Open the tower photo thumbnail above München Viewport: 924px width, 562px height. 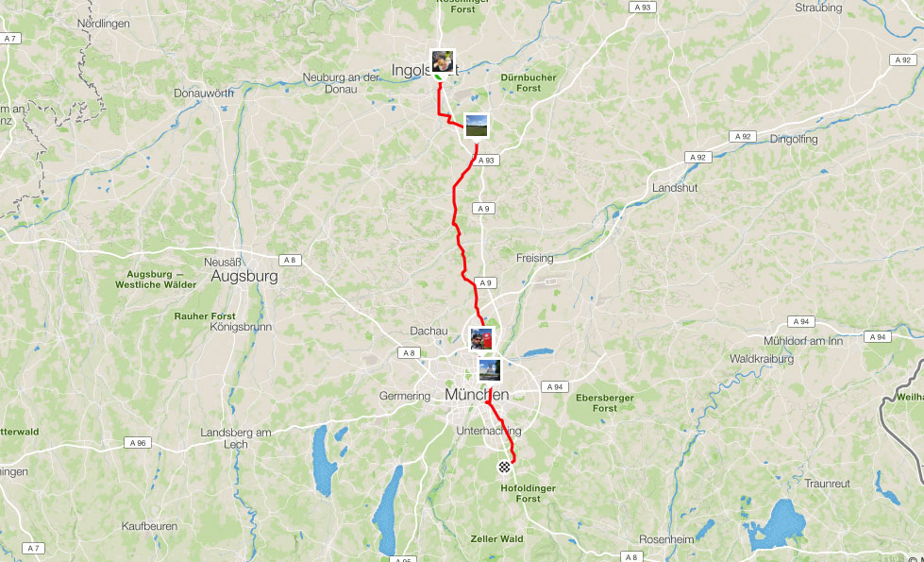pyautogui.click(x=490, y=370)
